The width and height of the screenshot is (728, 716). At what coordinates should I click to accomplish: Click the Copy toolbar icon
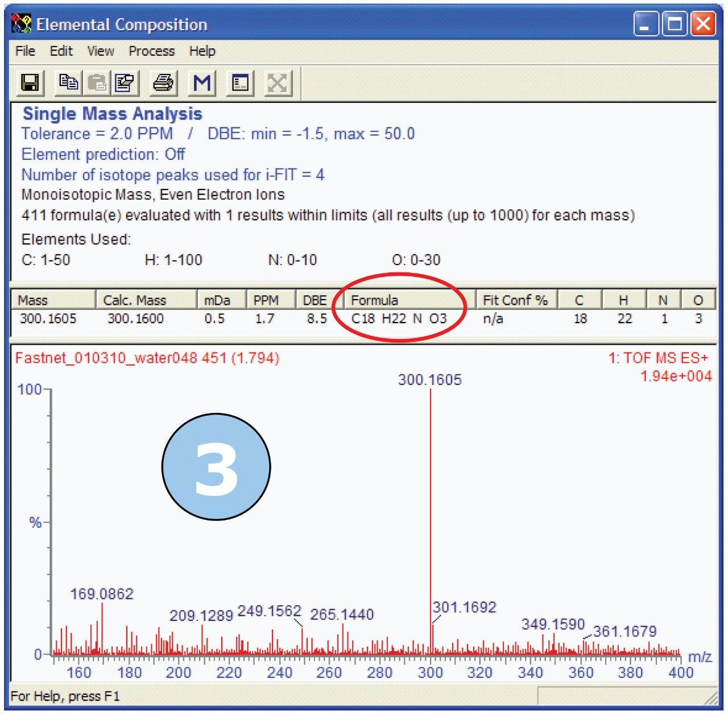[x=68, y=83]
